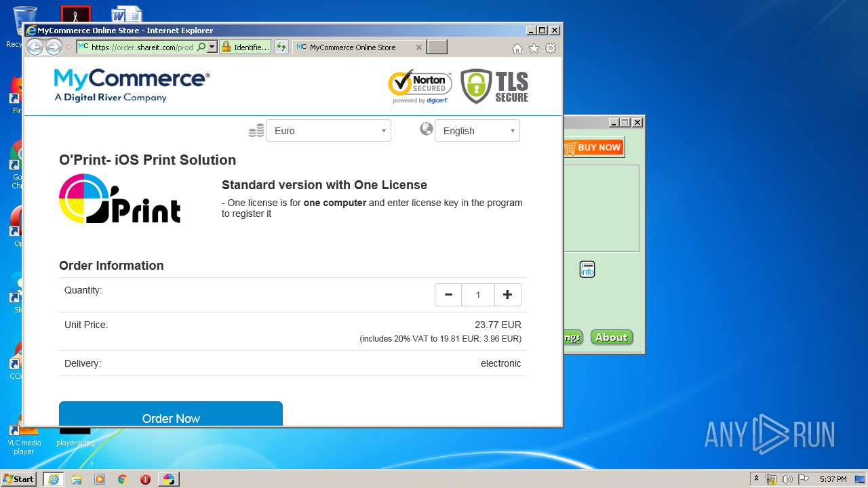The image size is (868, 488).
Task: Go forward with the IE forward arrow
Action: (x=54, y=47)
